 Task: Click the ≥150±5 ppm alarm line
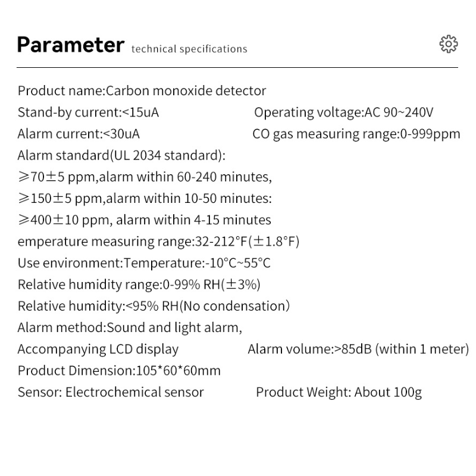(x=145, y=198)
